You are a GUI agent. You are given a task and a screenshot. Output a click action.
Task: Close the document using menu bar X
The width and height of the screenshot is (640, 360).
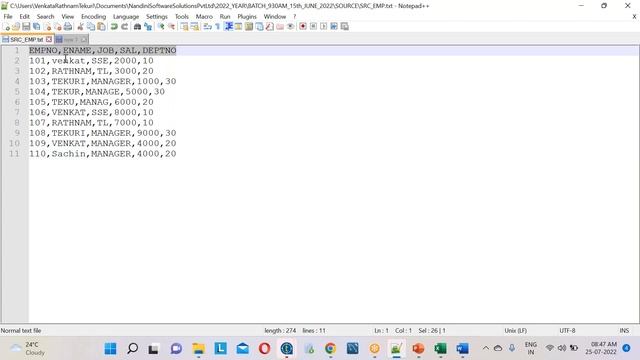click(634, 16)
